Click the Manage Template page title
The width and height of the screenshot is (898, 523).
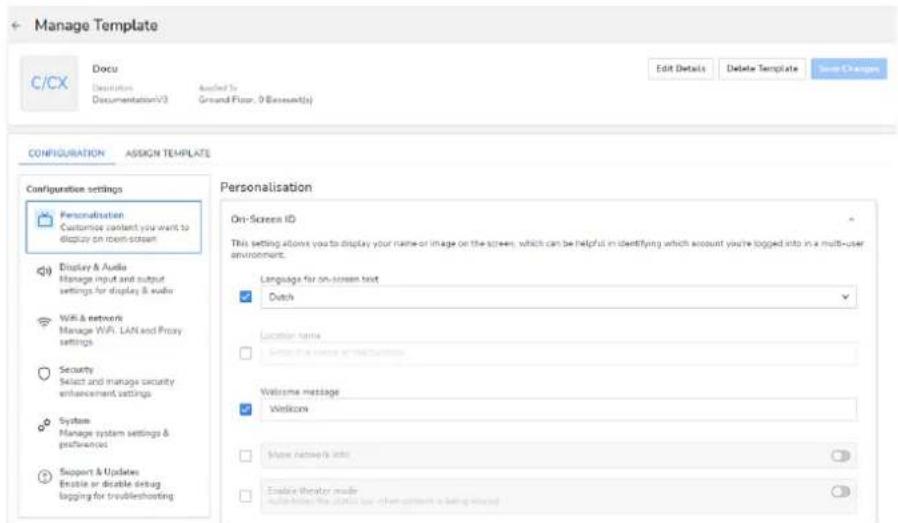tap(96, 25)
